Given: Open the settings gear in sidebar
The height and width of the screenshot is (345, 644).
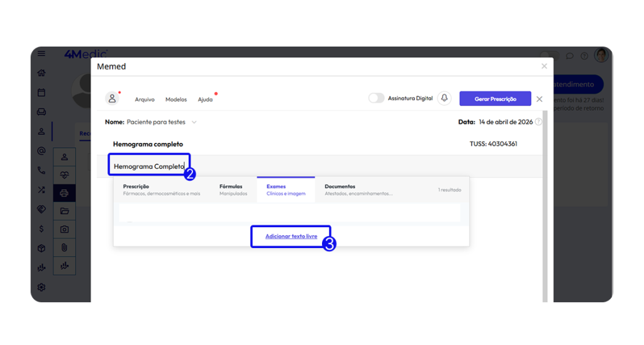Looking at the screenshot, I should [42, 287].
